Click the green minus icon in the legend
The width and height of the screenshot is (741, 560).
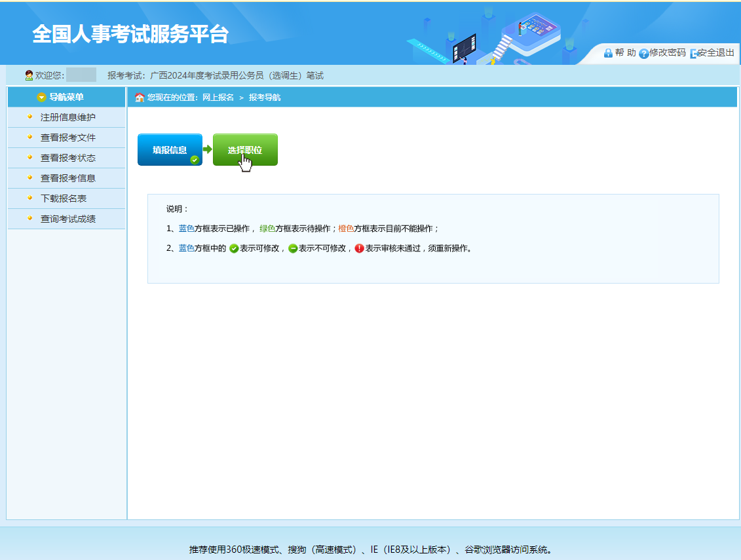tap(293, 249)
